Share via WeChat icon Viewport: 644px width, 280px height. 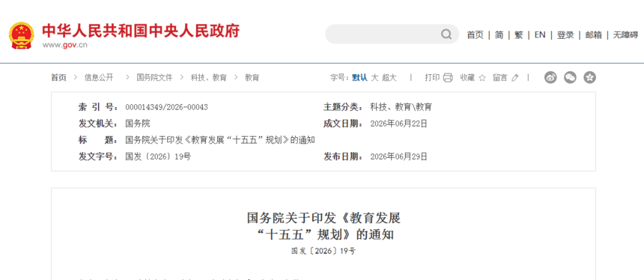570,77
